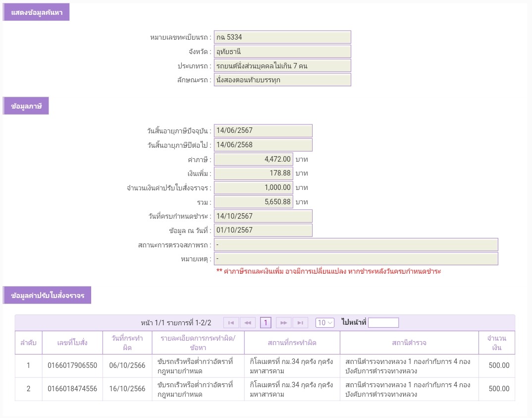Click the traffic fine amount 1,000.00
The image size is (532, 418).
point(254,187)
